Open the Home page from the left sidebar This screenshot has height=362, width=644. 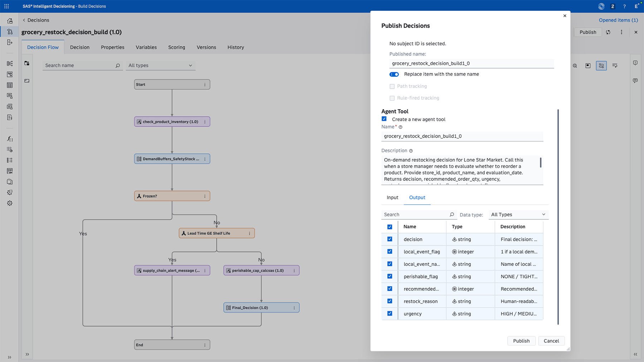click(10, 21)
